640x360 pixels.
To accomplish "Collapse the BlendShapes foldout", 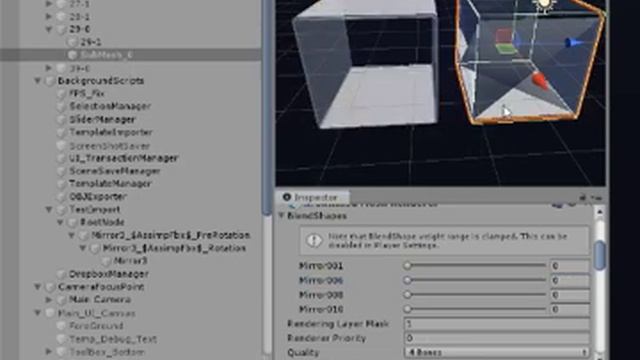I will (x=282, y=216).
